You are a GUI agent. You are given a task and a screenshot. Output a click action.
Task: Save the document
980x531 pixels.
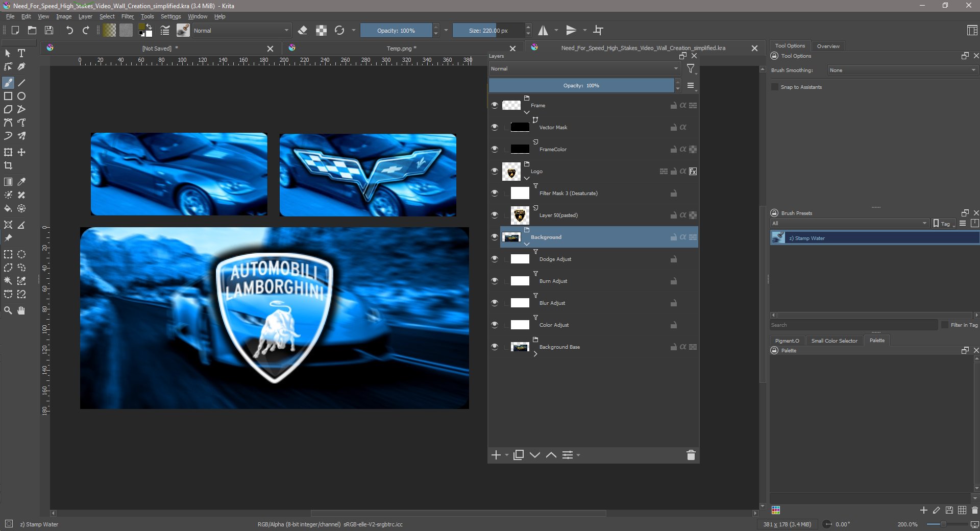point(49,31)
